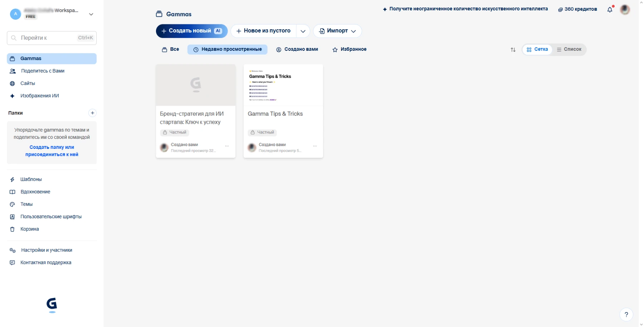Select the Все tab
The height and width of the screenshot is (327, 644).
coord(170,49)
